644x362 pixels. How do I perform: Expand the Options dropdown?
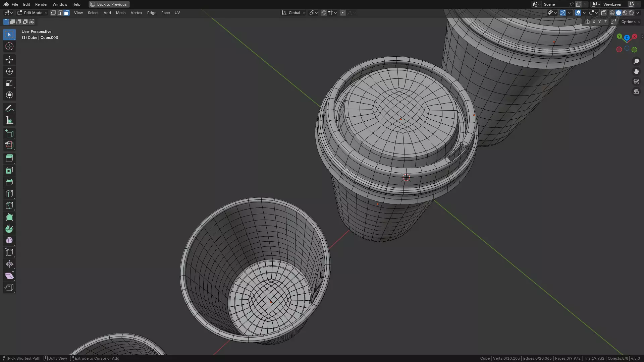[631, 22]
